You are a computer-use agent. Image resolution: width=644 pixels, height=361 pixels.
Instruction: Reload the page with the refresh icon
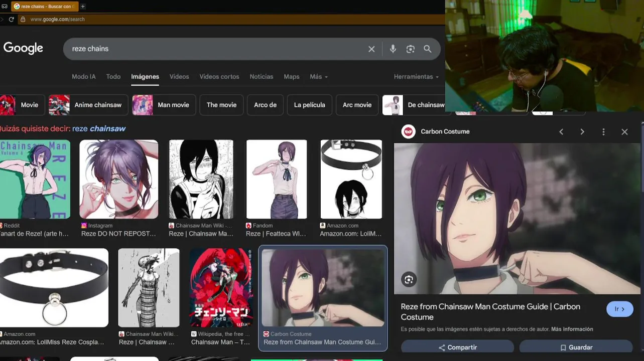point(11,19)
